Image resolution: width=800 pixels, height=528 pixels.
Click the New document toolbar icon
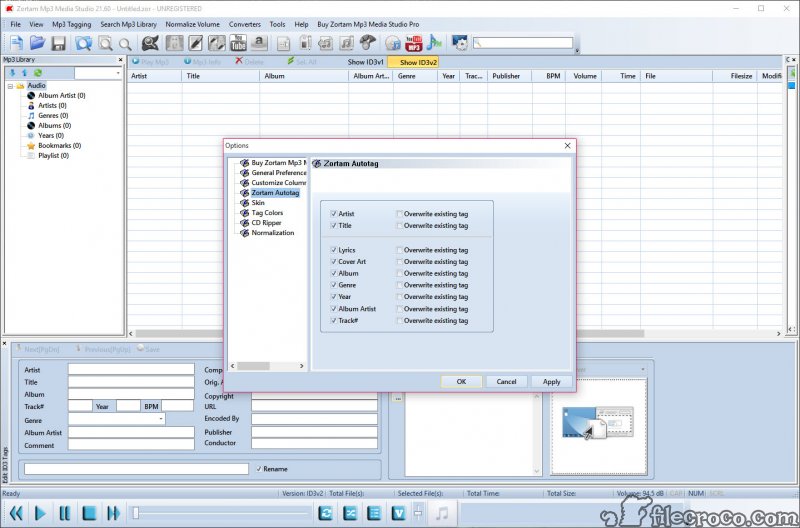pos(16,43)
